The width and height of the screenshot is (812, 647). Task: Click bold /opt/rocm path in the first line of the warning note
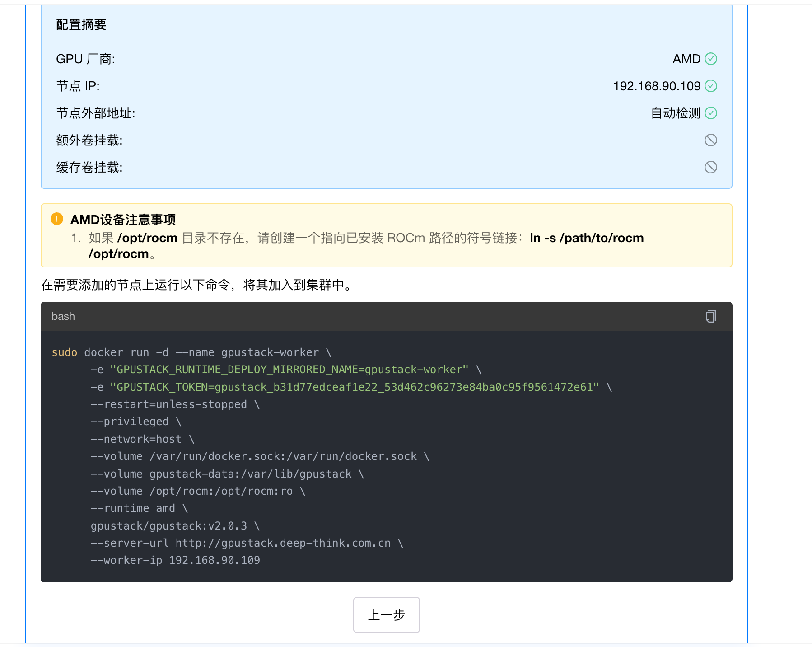coord(148,238)
